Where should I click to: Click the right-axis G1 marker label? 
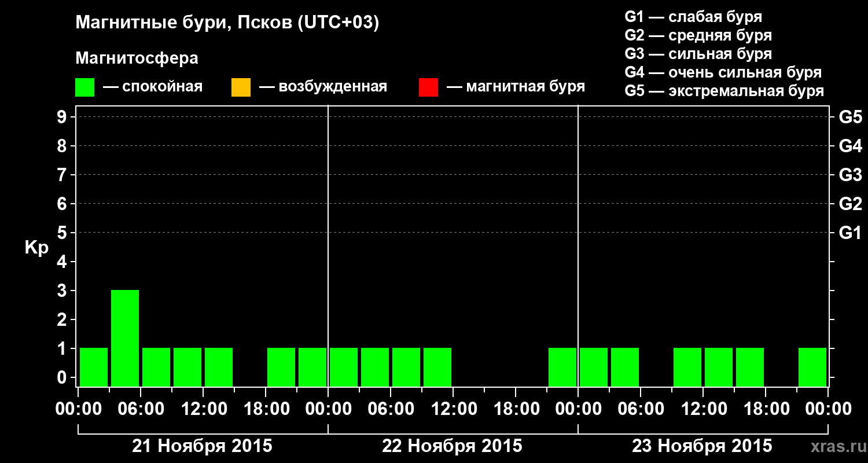pyautogui.click(x=850, y=233)
